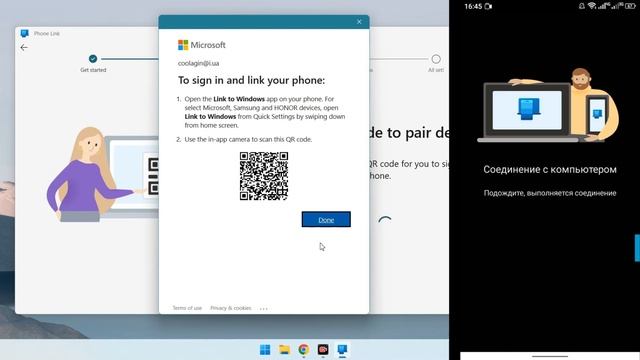Screen dimensions: 640x360
Task: Open Privacy & cookies link
Action: coord(231,308)
